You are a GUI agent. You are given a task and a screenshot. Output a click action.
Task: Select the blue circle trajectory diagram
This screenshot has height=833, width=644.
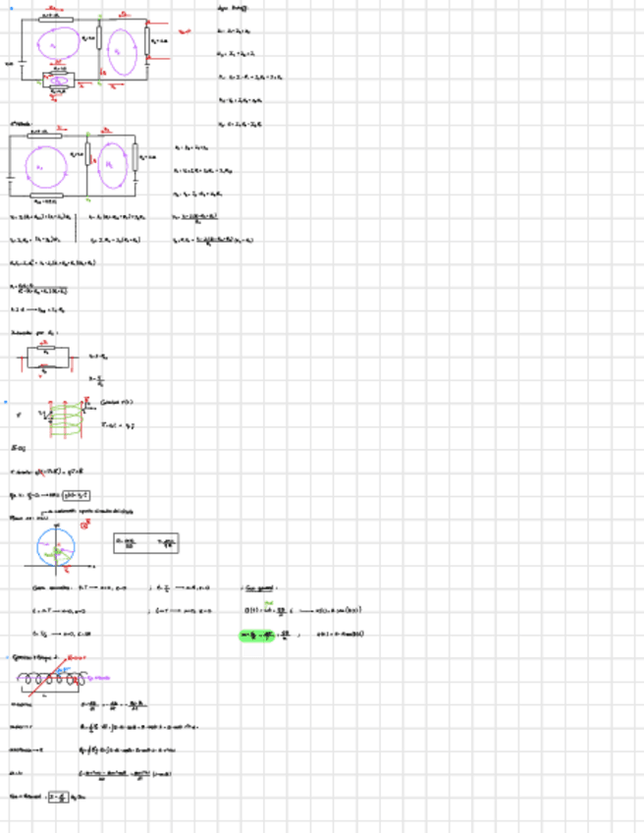56,547
